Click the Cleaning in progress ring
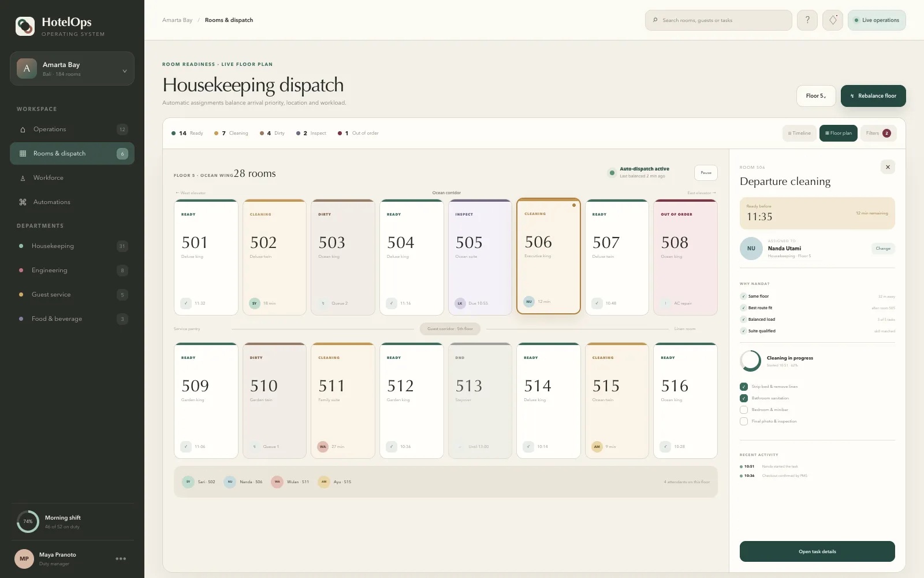Image resolution: width=924 pixels, height=578 pixels. click(x=750, y=361)
